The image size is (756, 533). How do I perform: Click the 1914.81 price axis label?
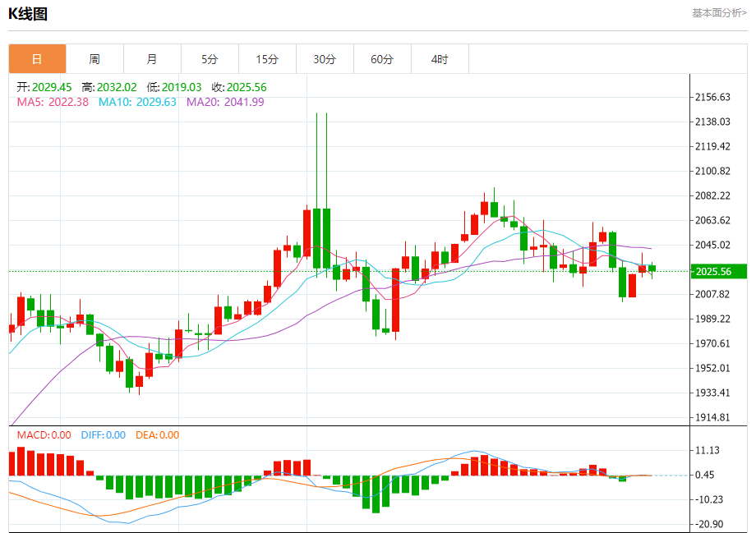[x=712, y=417]
